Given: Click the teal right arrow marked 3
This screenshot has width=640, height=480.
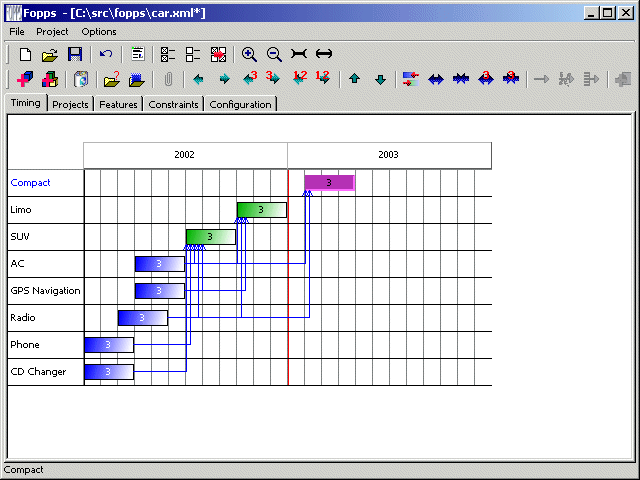Looking at the screenshot, I should pos(273,78).
